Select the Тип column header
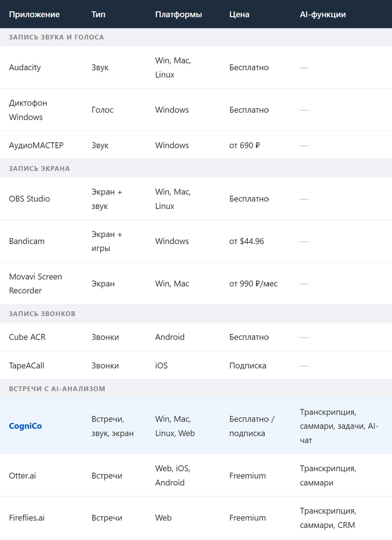 point(98,14)
